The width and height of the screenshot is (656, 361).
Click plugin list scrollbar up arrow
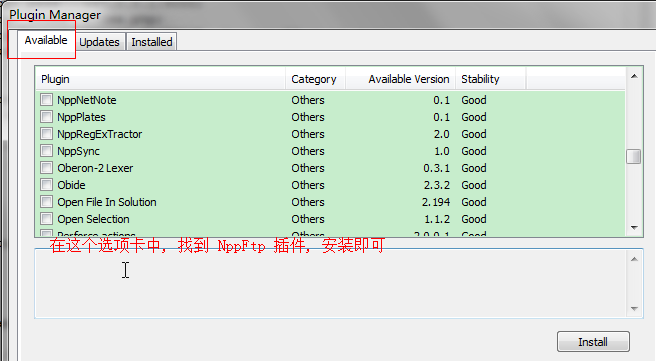(634, 76)
